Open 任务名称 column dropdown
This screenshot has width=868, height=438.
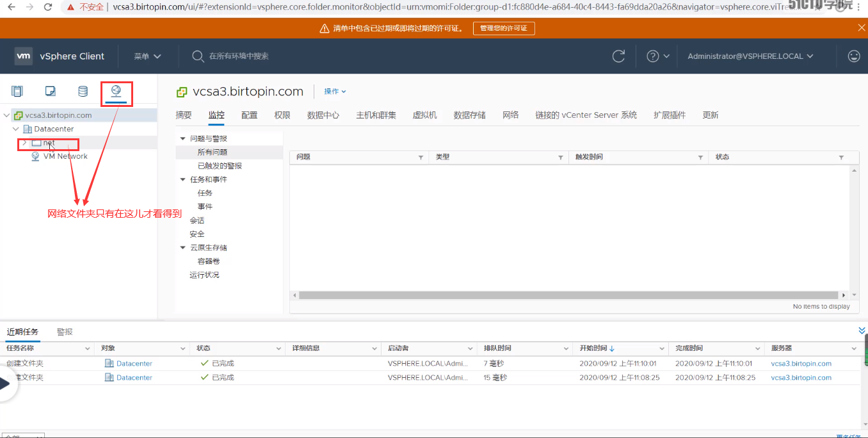(x=88, y=348)
